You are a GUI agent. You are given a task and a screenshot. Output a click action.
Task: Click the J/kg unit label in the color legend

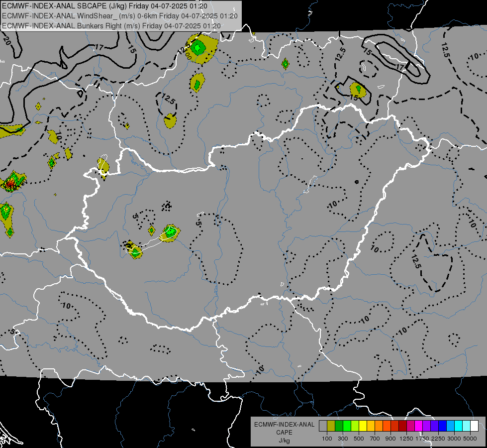(x=284, y=441)
